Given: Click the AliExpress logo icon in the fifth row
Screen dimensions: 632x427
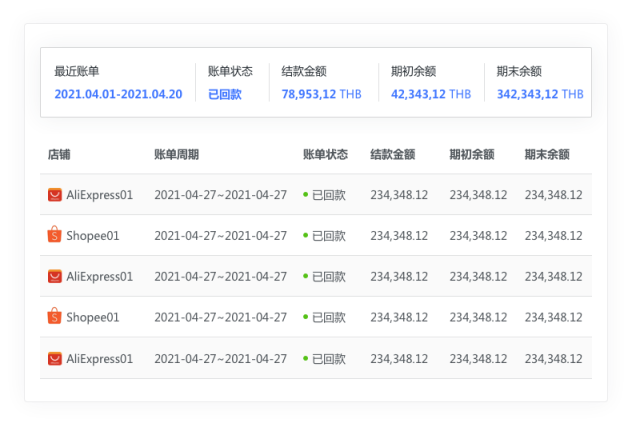Looking at the screenshot, I should 54,358.
